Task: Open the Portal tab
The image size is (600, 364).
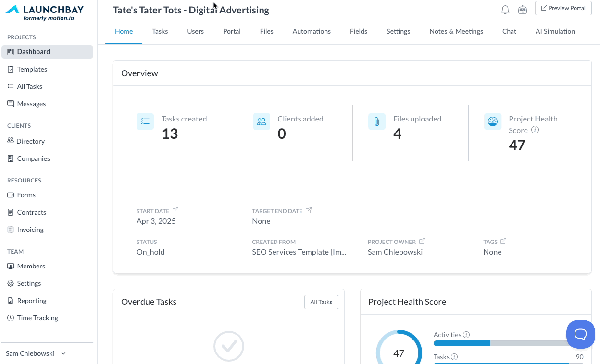Action: pos(232,31)
